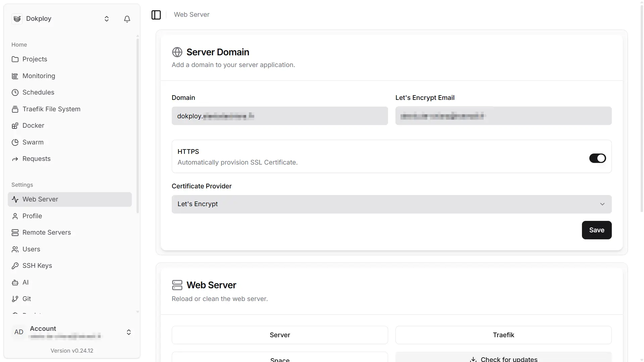644x362 pixels.
Task: Open Users settings
Action: 70,249
